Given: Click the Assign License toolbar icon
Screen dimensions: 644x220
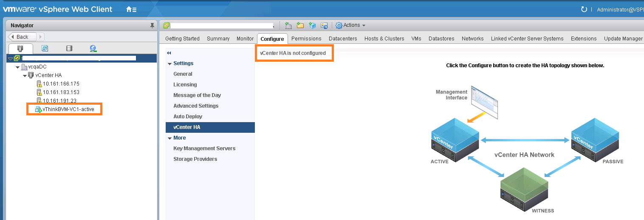Looking at the screenshot, I should pos(324,26).
